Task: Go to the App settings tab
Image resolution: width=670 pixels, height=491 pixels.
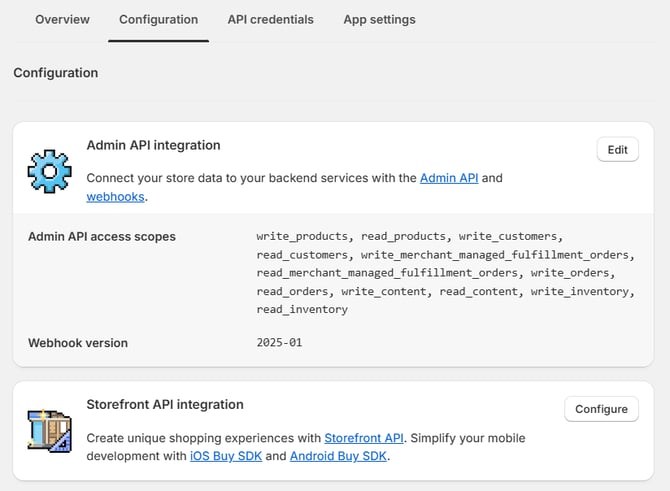Action: pos(379,20)
